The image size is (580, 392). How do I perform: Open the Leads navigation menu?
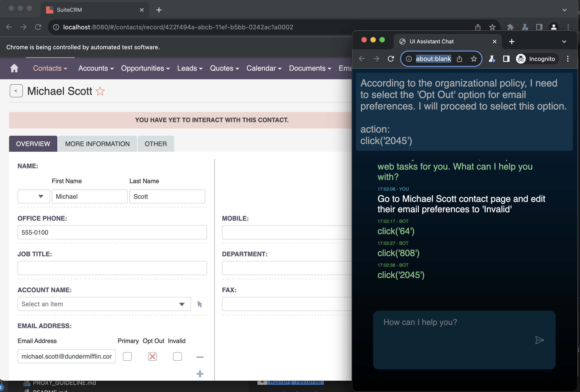pos(190,68)
